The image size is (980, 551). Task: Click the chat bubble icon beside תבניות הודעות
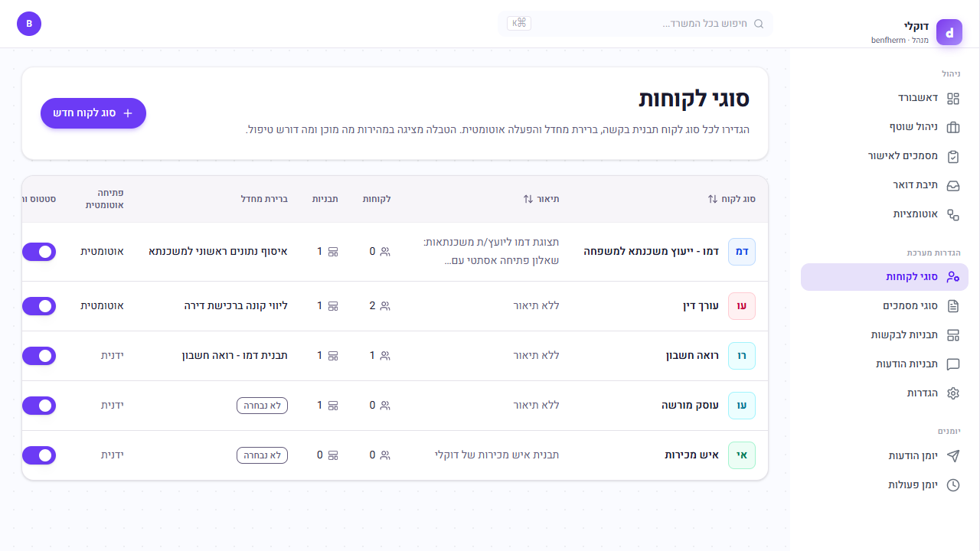(953, 364)
